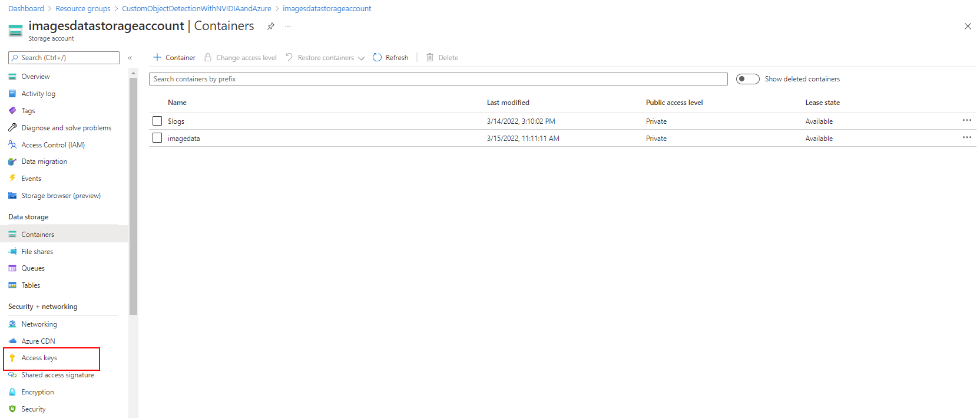The width and height of the screenshot is (980, 418).
Task: Open the more options ellipsis beside the title
Action: click(288, 26)
